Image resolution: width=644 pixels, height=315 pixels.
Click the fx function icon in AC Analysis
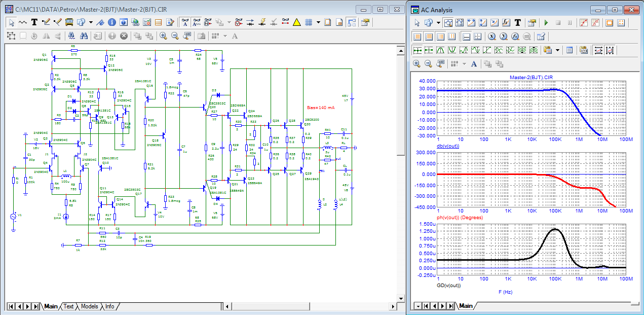coord(506,23)
